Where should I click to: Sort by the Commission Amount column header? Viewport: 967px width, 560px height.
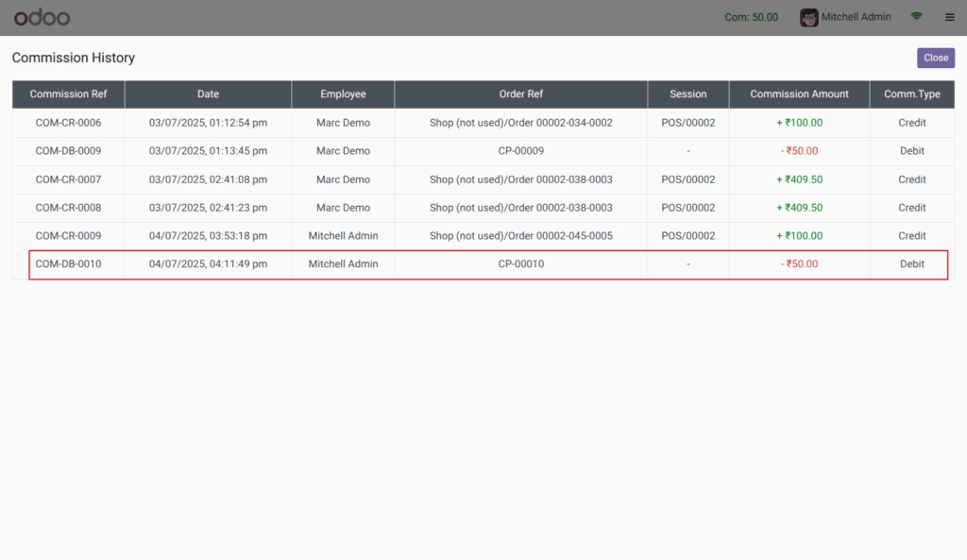(x=799, y=93)
